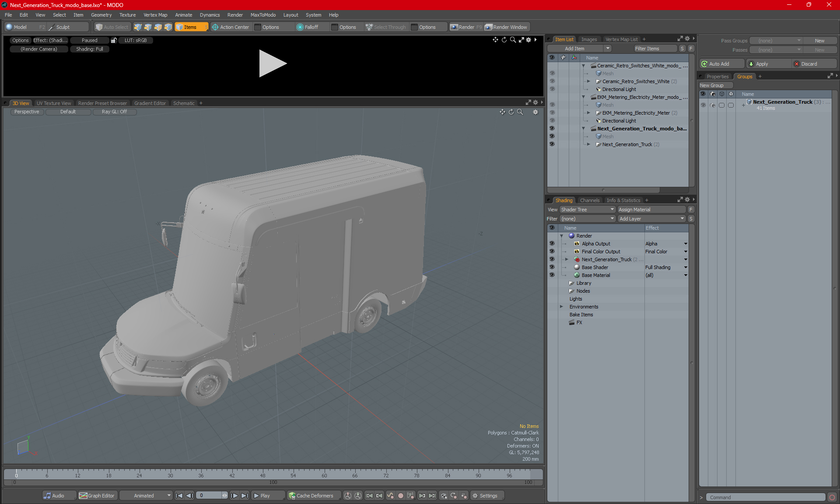Go to first frame

(179, 496)
